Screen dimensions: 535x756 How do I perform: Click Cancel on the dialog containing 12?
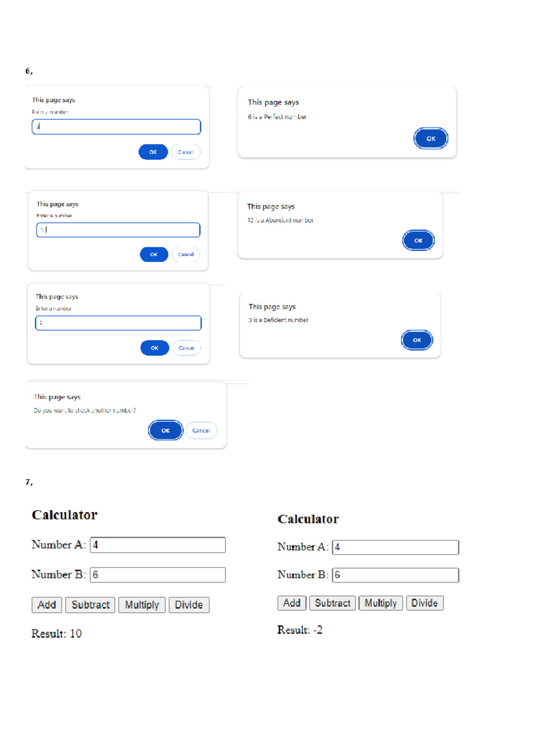[x=186, y=254]
